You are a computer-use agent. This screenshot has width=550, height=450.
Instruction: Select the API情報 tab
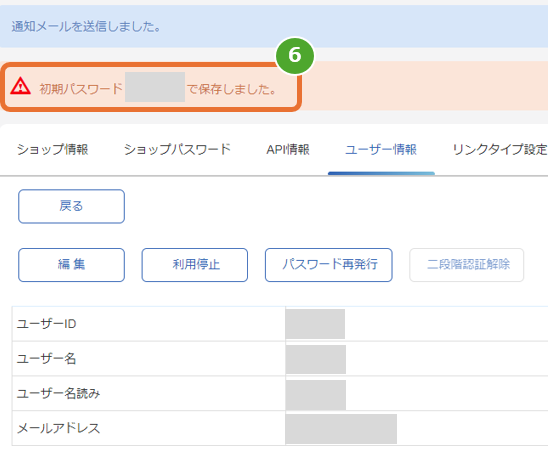click(x=288, y=149)
